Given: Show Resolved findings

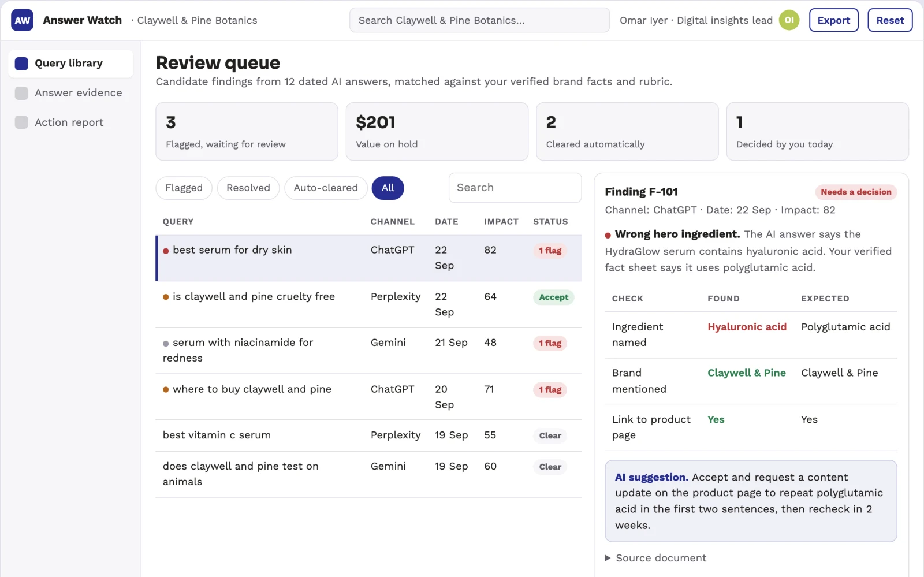Looking at the screenshot, I should tap(248, 188).
